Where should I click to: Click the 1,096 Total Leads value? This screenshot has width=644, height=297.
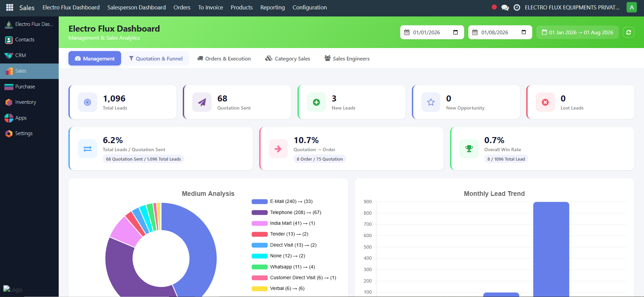[114, 98]
